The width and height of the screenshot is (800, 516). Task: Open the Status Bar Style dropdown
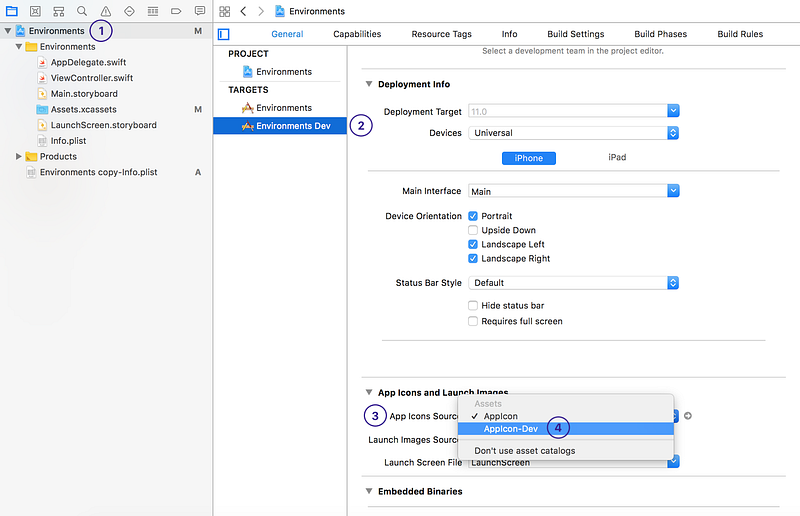[x=673, y=283]
